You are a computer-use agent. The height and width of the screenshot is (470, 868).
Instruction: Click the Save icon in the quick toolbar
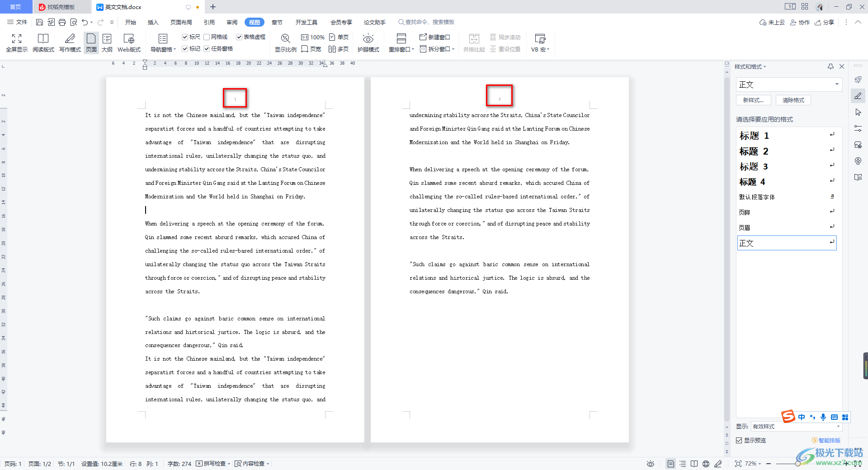pos(39,22)
